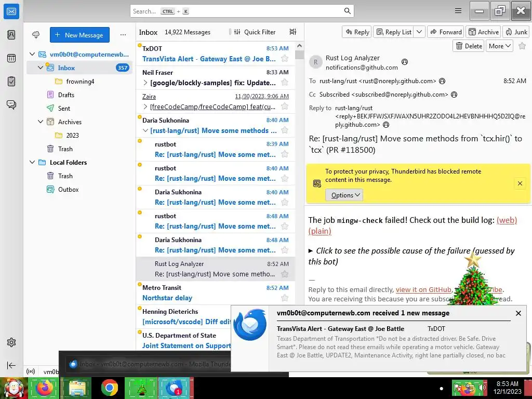The height and width of the screenshot is (399, 532).
Task: Open message list display options icon
Action: click(x=293, y=32)
